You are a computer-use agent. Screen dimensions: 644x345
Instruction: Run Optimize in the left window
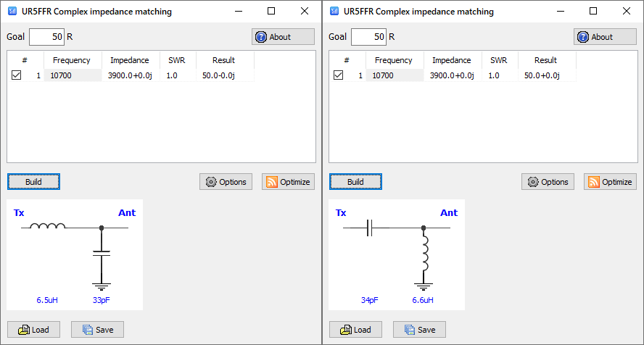click(x=288, y=182)
